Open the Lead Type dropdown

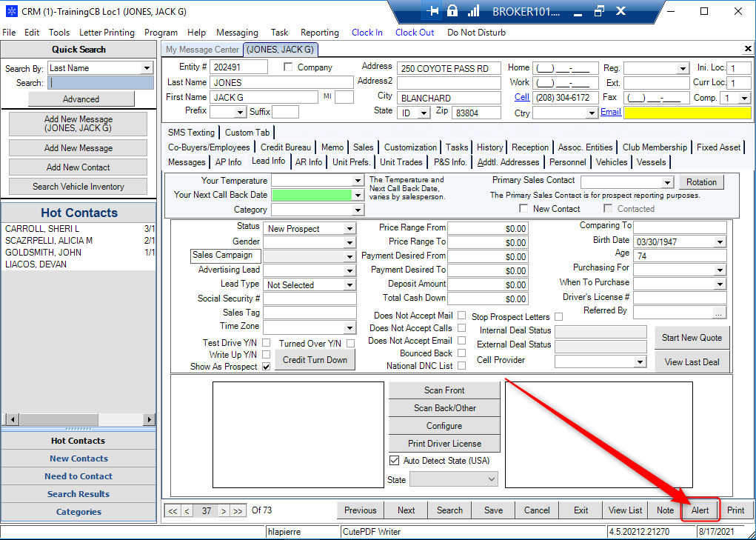pos(350,285)
